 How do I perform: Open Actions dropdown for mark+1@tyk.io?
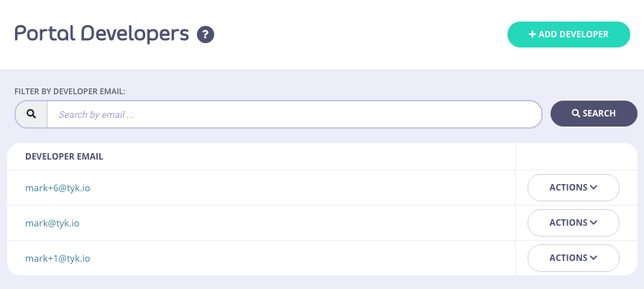573,258
